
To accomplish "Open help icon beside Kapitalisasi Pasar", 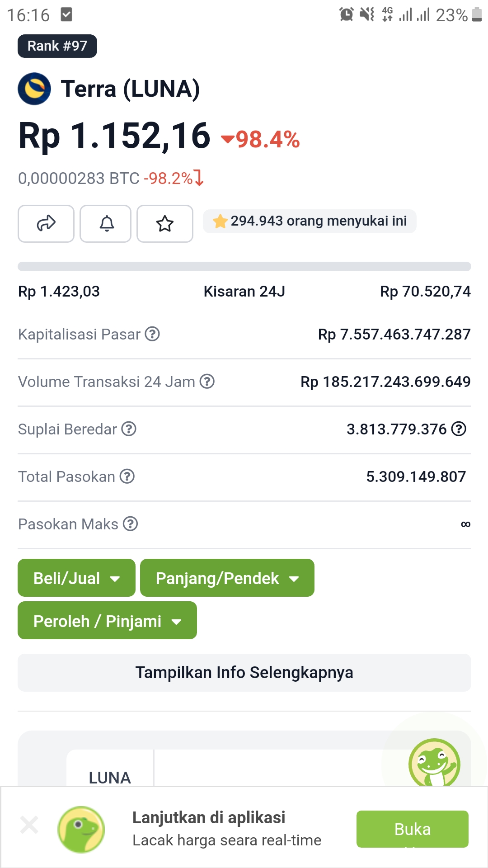I will tap(152, 334).
